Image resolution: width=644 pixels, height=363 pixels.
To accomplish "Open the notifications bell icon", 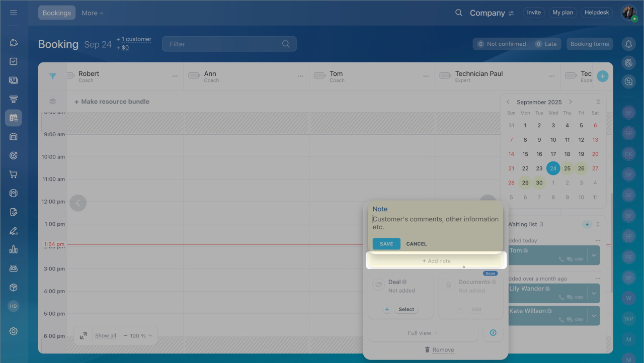I will click(628, 44).
